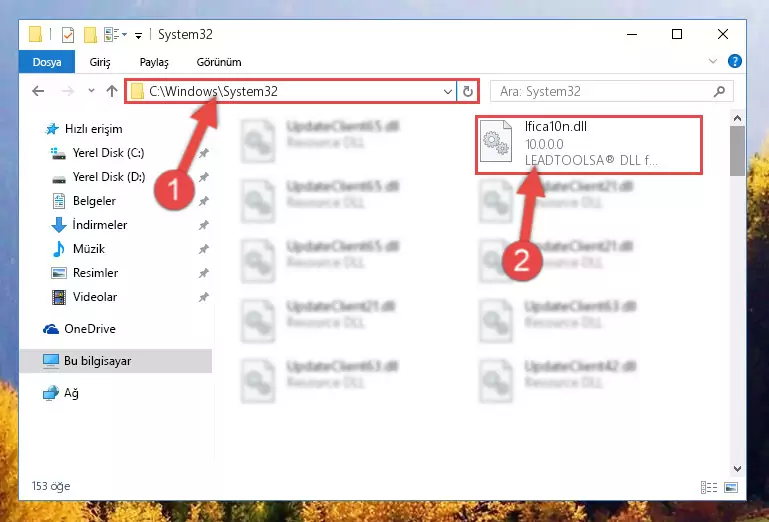
Task: Click the scroll up arrow of file list
Action: tap(737, 118)
